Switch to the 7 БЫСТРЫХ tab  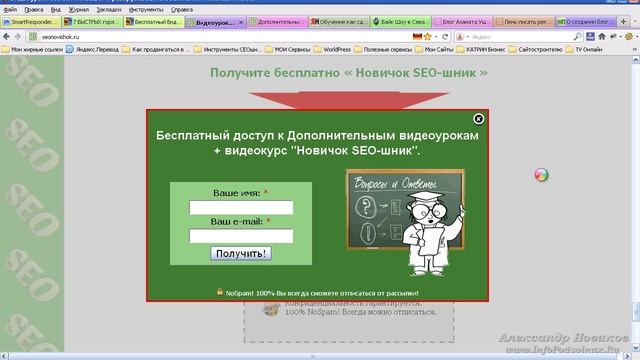click(x=93, y=22)
